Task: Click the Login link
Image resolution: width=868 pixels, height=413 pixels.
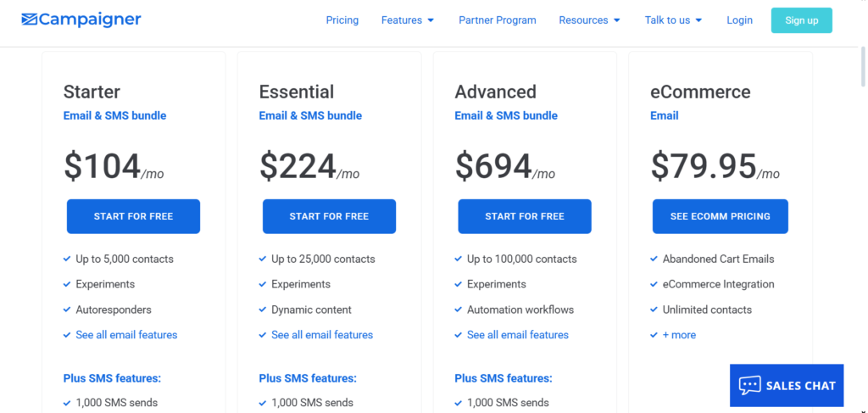Action: [x=739, y=20]
